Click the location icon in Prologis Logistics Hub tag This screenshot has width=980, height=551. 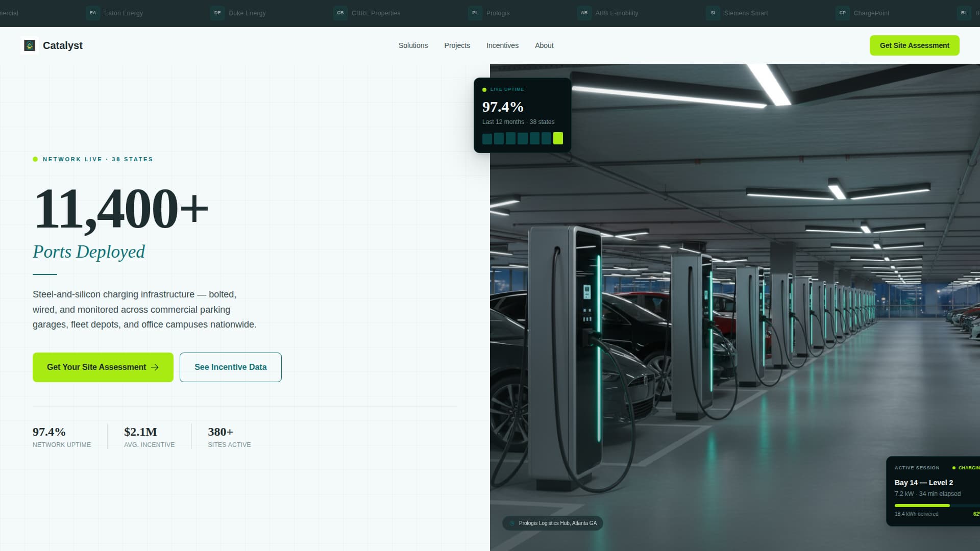coord(512,523)
